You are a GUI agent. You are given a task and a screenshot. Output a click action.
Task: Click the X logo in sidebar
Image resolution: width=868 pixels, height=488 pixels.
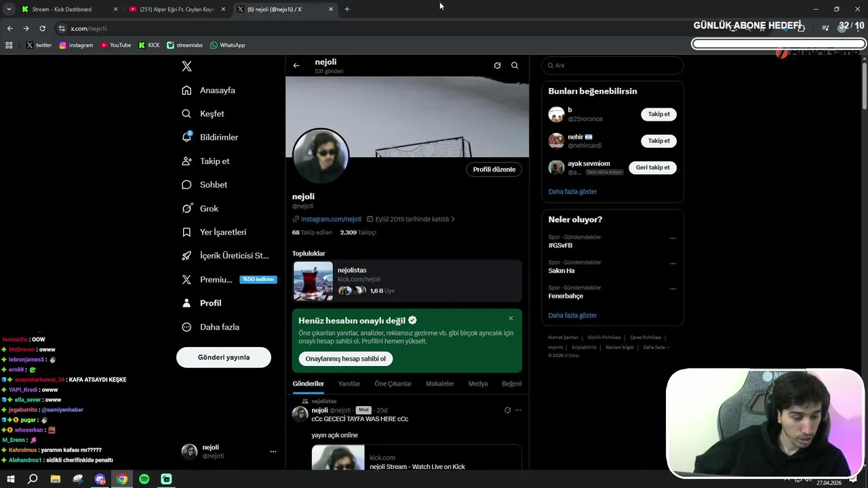[187, 66]
